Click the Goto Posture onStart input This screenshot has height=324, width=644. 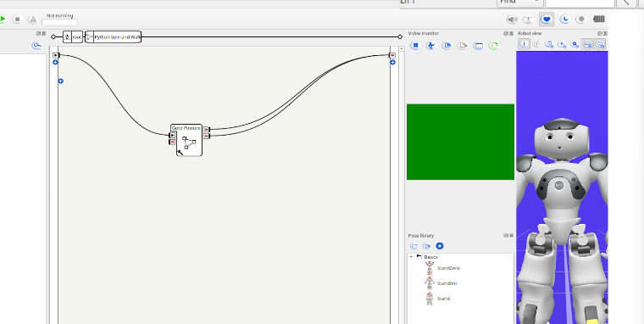tap(173, 135)
